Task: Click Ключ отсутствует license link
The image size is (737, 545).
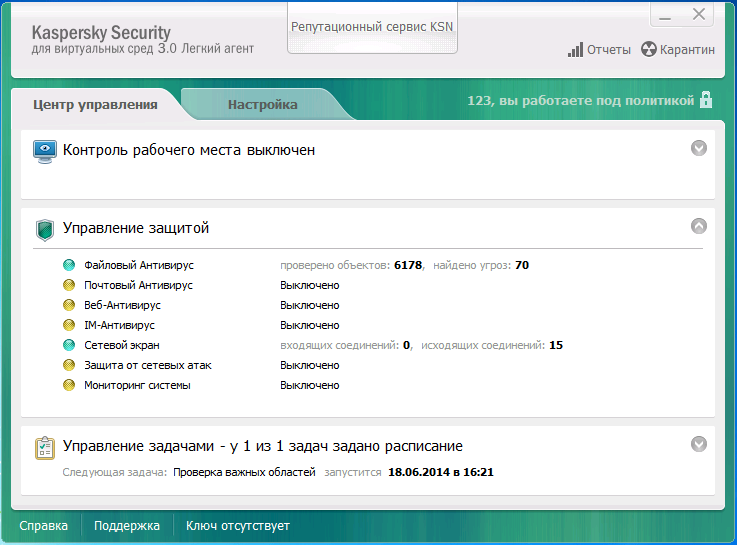Action: [x=238, y=525]
